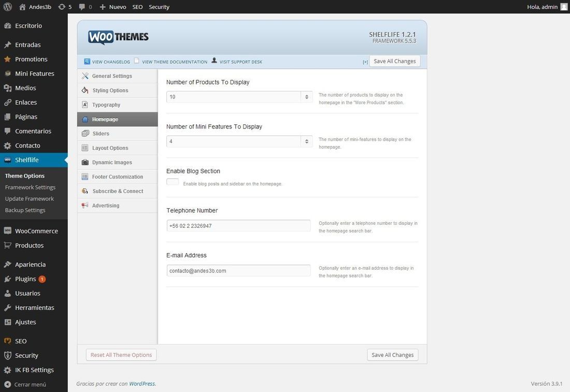The image size is (570, 392).
Task: Open the Security item in top admin bar
Action: 159,7
